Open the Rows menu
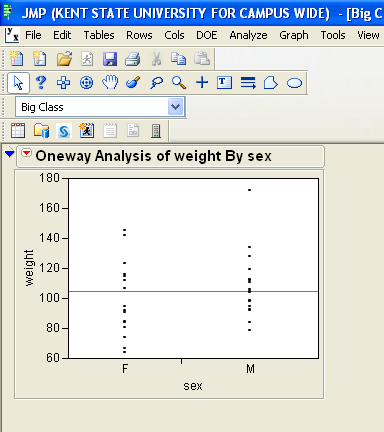The height and width of the screenshot is (432, 384). (x=139, y=35)
